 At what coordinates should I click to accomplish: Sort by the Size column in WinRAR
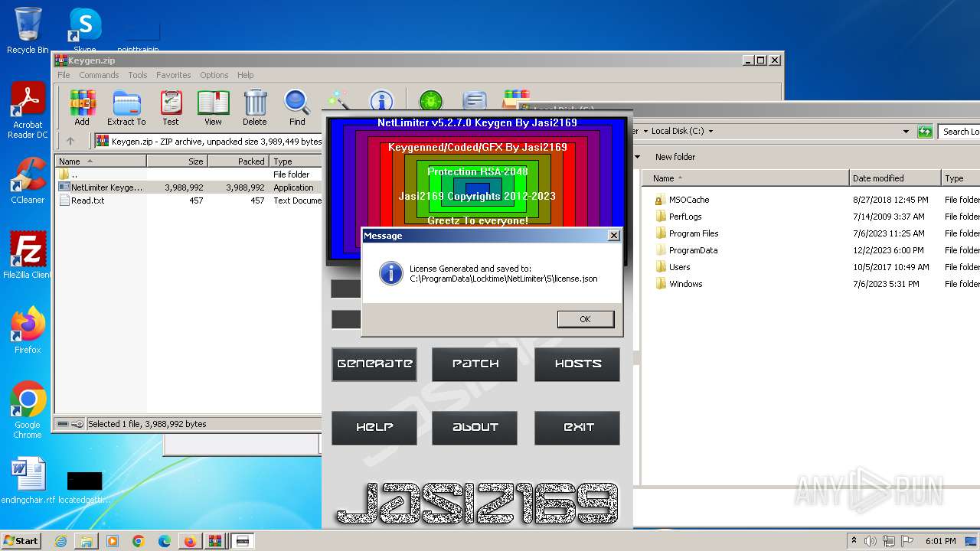click(177, 161)
